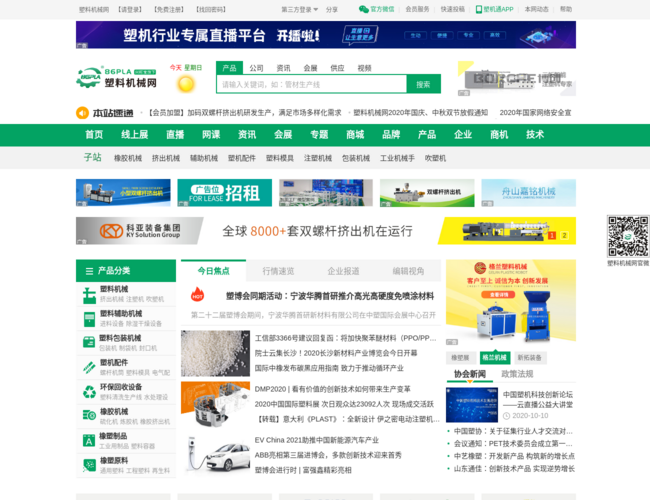
Task: Click the 产品分类 hamburger menu icon
Action: point(89,271)
